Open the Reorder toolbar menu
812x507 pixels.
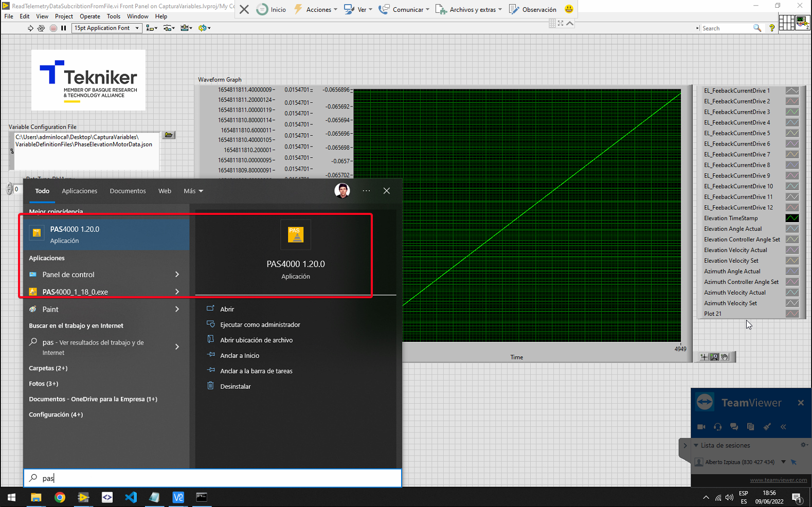[204, 28]
